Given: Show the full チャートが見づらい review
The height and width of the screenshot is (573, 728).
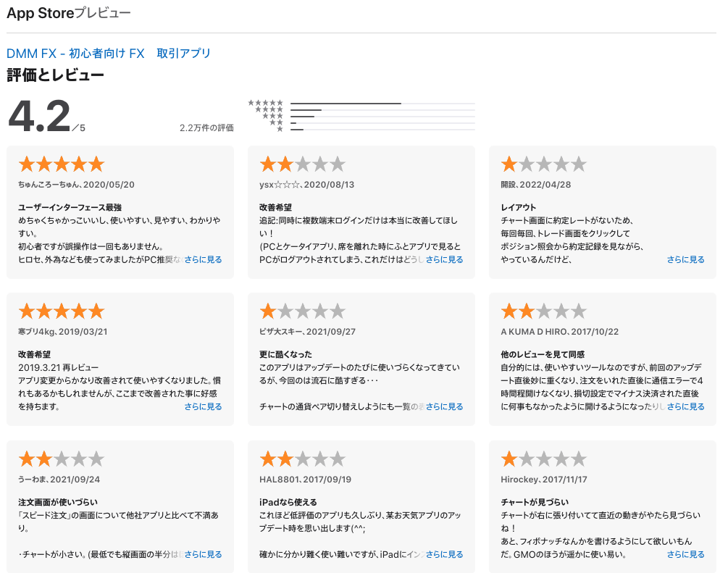Looking at the screenshot, I should (685, 554).
